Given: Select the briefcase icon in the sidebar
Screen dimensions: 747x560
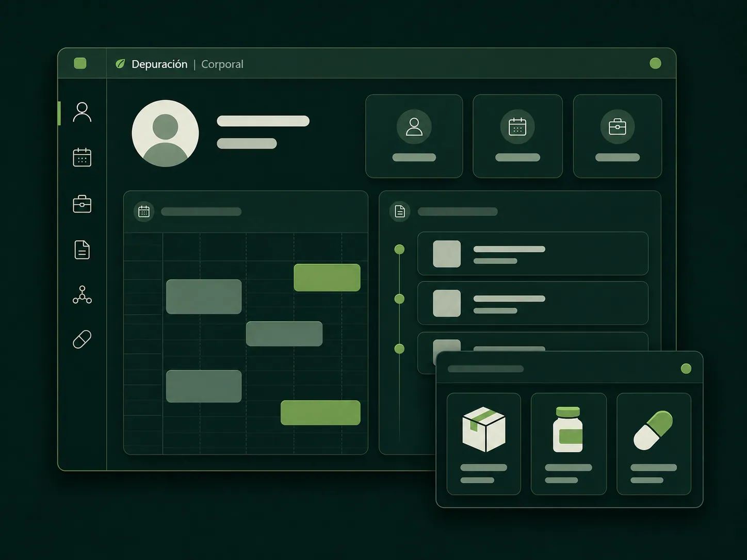Looking at the screenshot, I should click(82, 204).
